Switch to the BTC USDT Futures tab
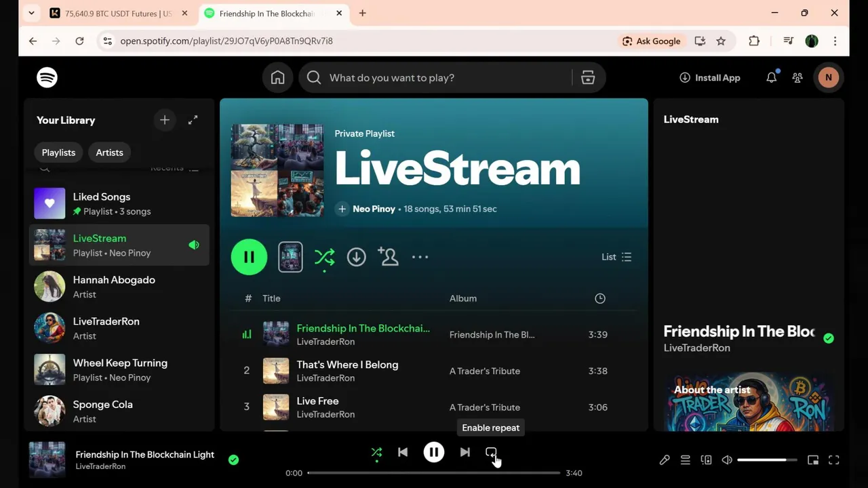The image size is (868, 488). click(118, 14)
